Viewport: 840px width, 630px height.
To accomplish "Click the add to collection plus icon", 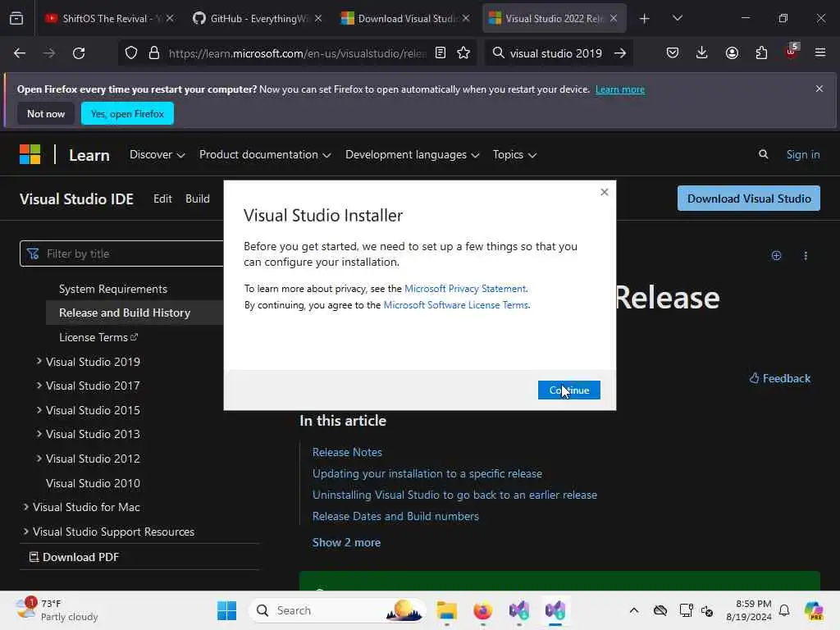I will coord(776,256).
